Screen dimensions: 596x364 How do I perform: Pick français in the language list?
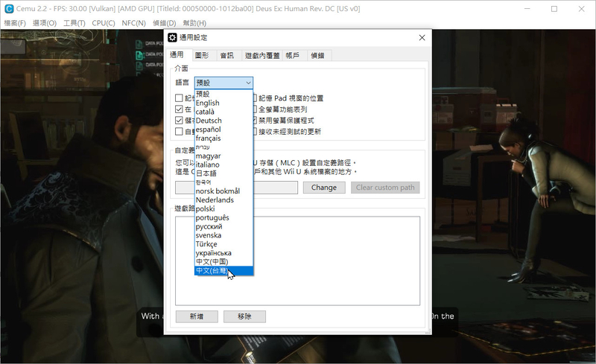click(x=223, y=138)
